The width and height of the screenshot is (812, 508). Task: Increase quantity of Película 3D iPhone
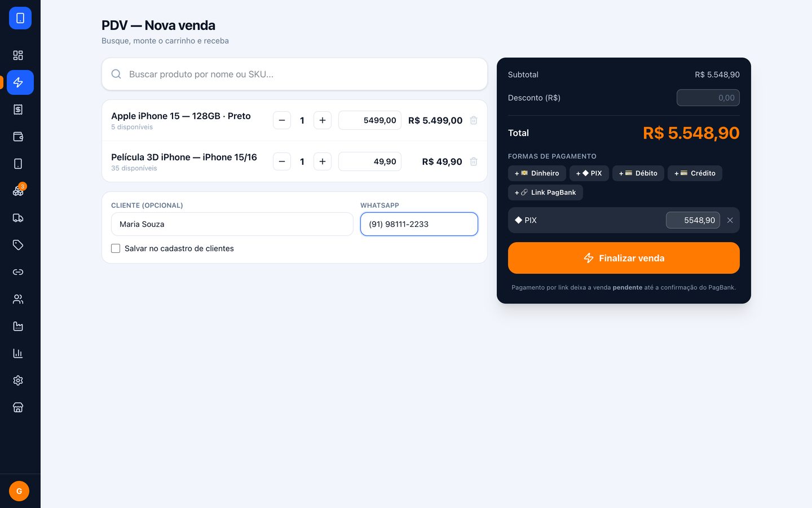click(x=323, y=161)
